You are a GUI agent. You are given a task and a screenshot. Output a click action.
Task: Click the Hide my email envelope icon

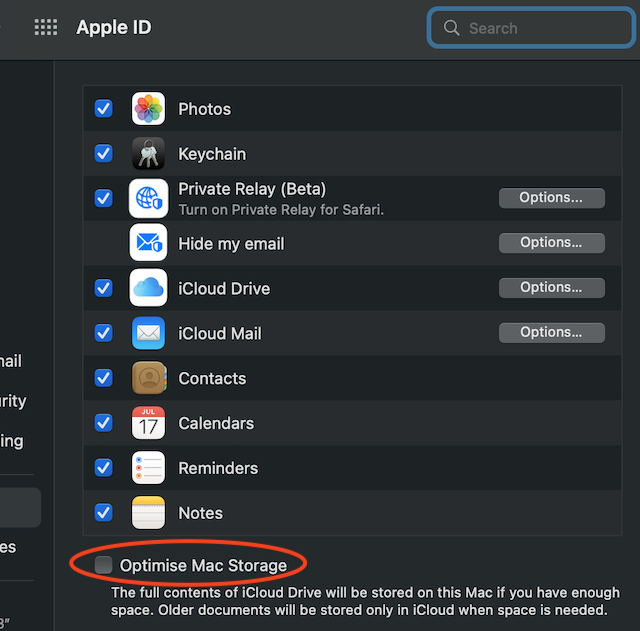(x=148, y=242)
